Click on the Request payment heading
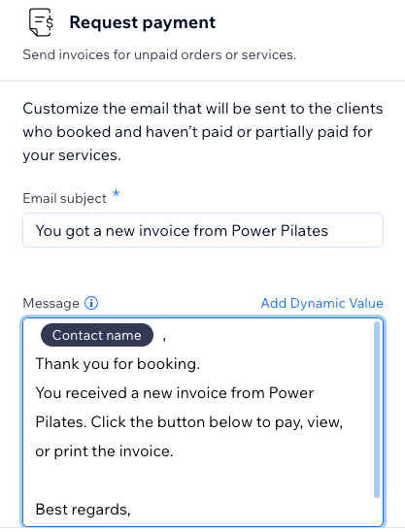The height and width of the screenshot is (532, 405). pos(142,22)
